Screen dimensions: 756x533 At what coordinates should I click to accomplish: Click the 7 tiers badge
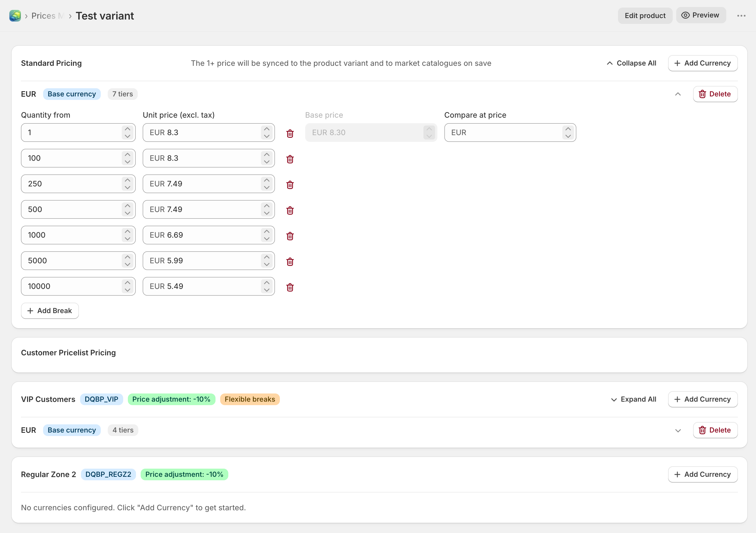pyautogui.click(x=123, y=94)
